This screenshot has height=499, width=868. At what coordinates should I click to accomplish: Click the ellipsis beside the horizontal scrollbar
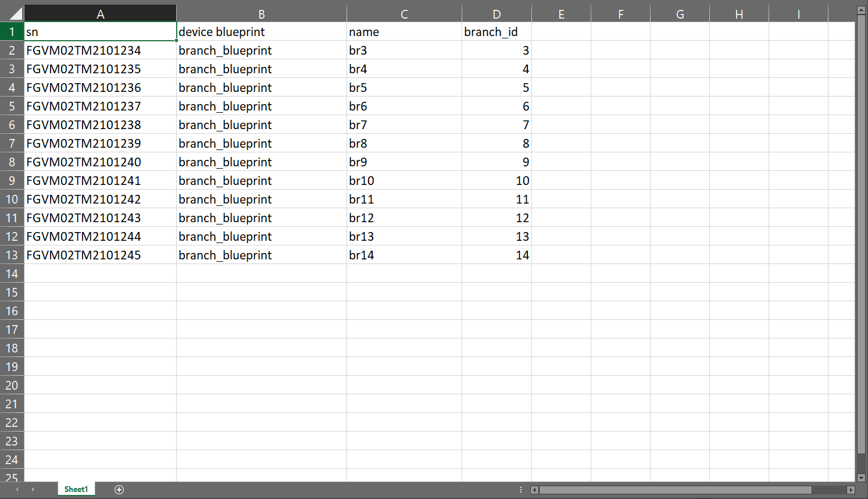click(520, 489)
